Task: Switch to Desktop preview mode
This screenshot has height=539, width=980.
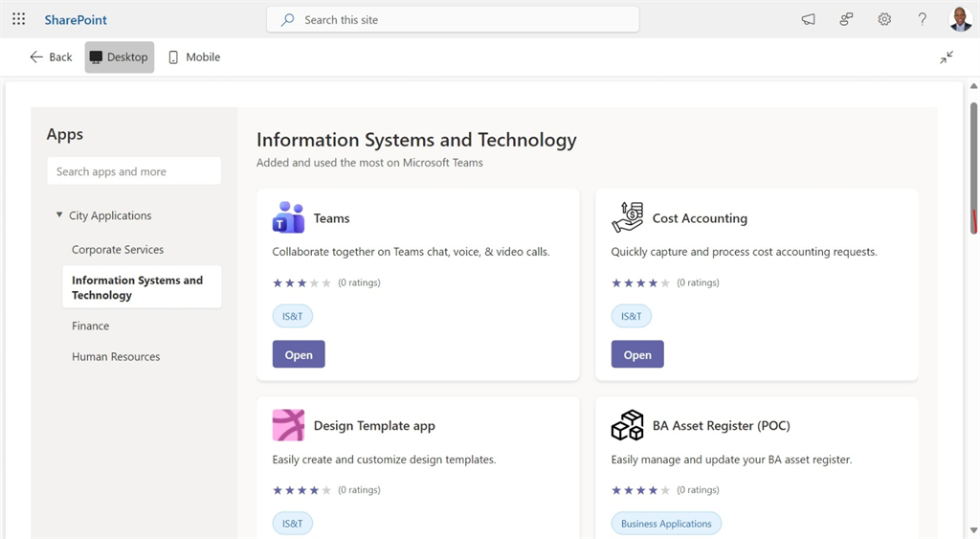Action: pos(119,57)
